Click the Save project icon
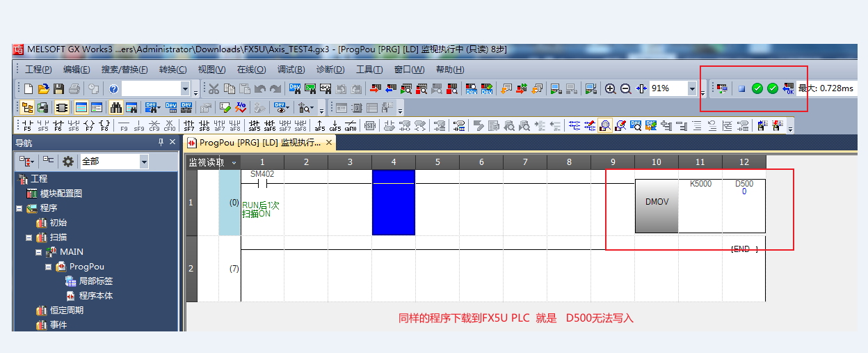Viewport: 868px width, 353px height. click(59, 88)
